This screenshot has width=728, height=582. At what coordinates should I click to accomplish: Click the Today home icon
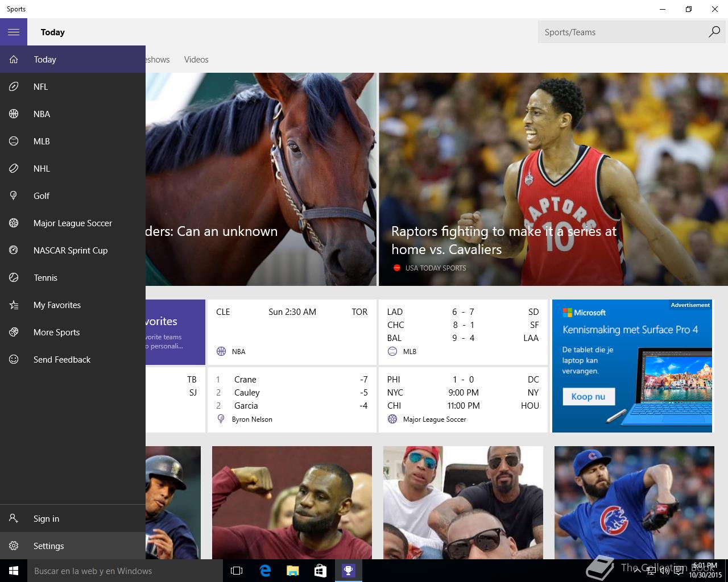[x=14, y=59]
